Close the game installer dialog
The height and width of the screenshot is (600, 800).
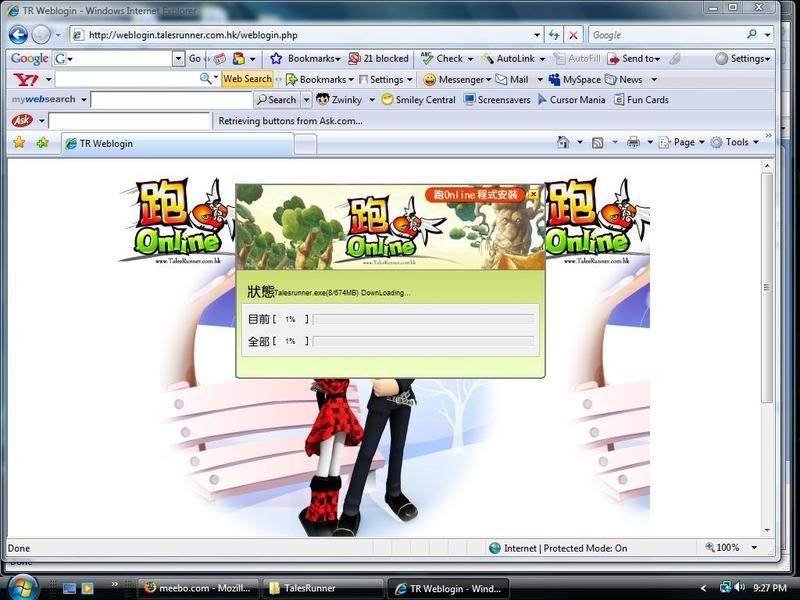(x=533, y=194)
